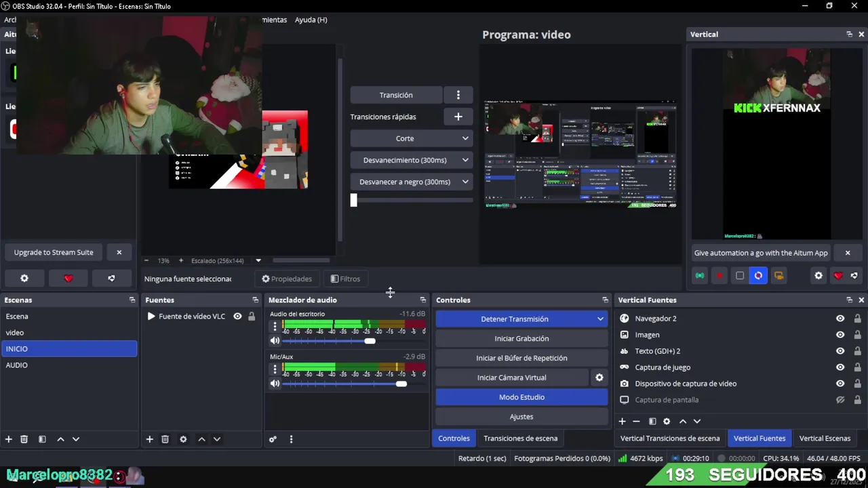Add a new source in Fuentes panel
The width and height of the screenshot is (868, 488).
150,439
